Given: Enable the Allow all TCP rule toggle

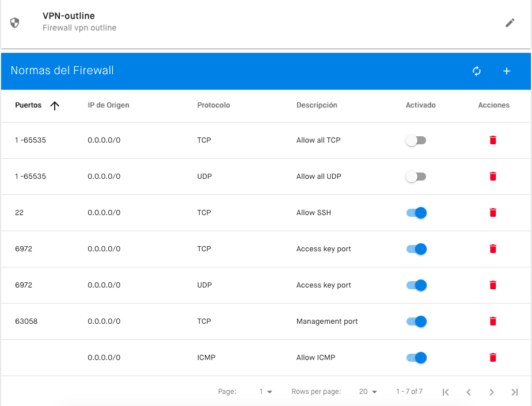Looking at the screenshot, I should click(416, 140).
